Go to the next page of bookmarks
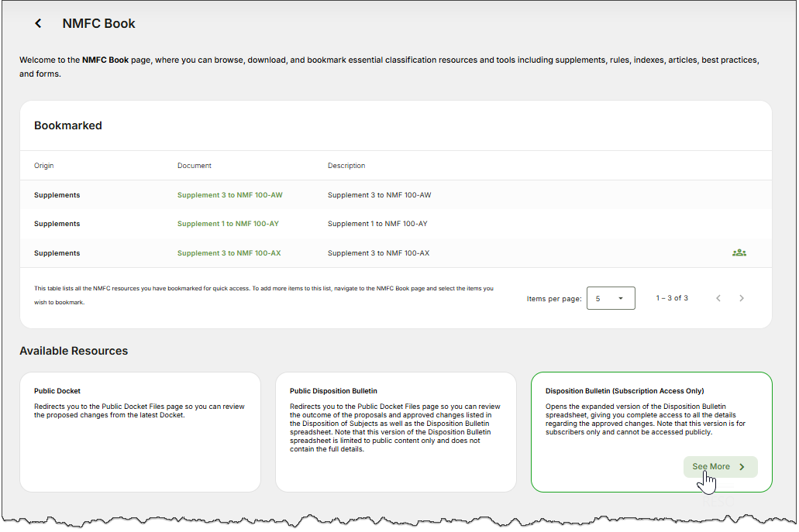The height and width of the screenshot is (532, 799). tap(742, 298)
